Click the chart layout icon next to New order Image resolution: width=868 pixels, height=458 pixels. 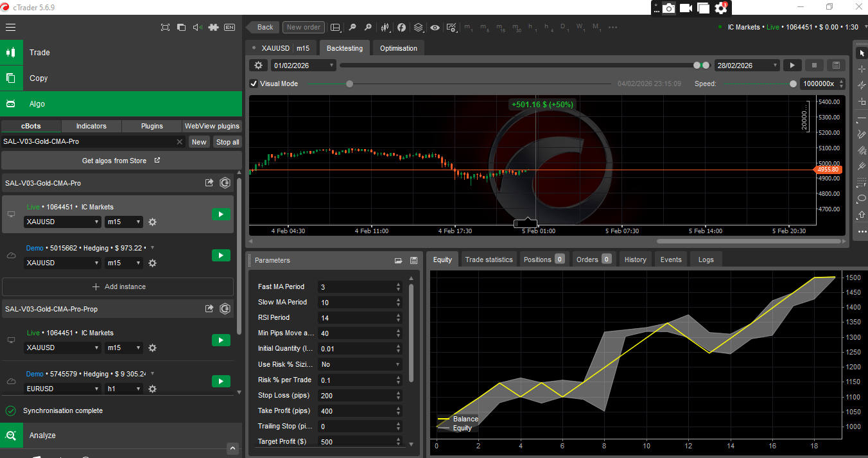coord(335,27)
